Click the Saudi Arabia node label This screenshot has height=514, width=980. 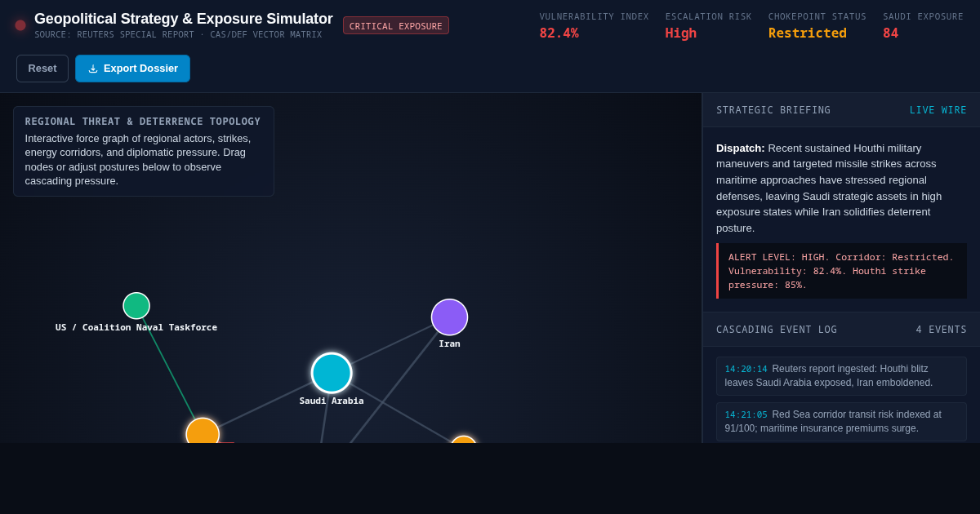[332, 401]
